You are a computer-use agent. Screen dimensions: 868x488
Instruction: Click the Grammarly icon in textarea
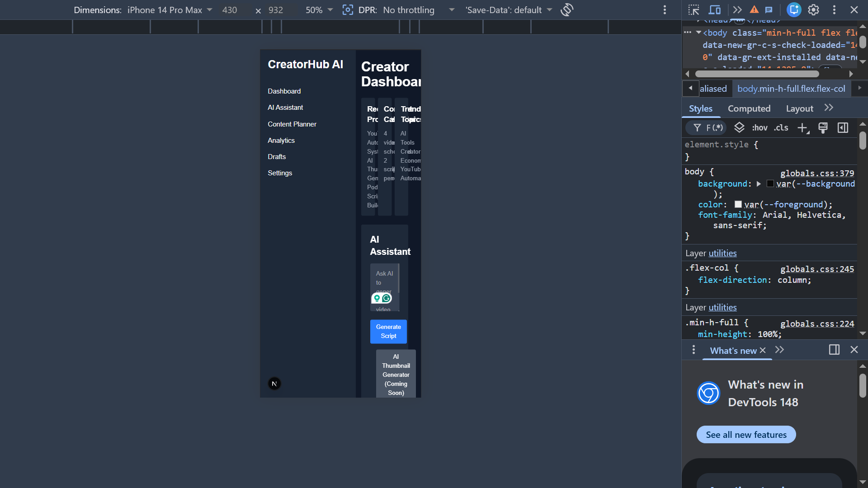(x=387, y=298)
